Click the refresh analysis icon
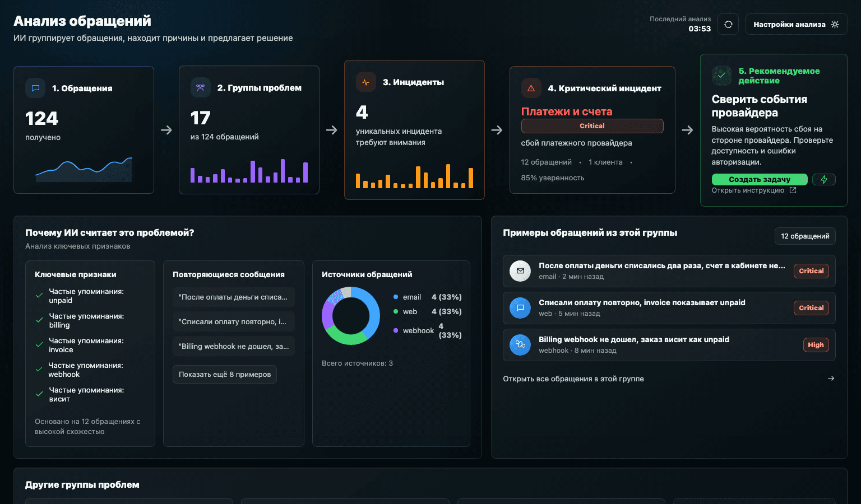This screenshot has width=861, height=504. 728,24
